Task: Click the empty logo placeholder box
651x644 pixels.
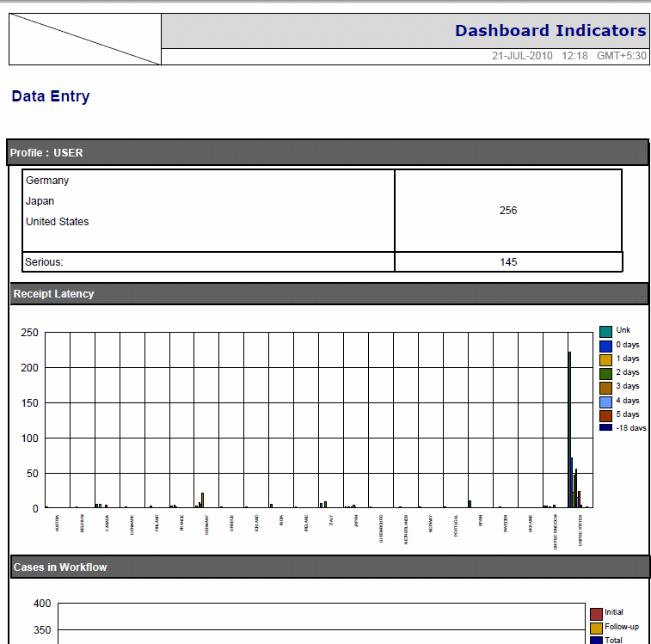Action: click(x=85, y=39)
